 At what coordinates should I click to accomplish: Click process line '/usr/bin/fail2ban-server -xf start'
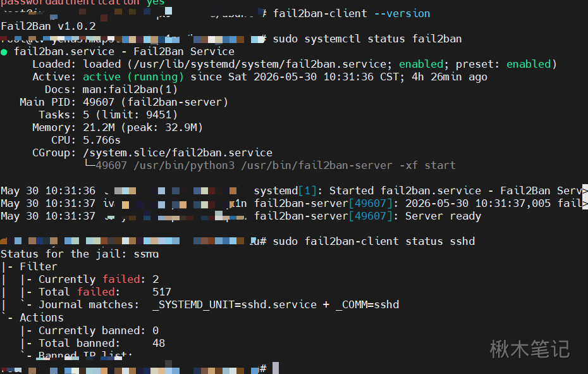coord(348,166)
